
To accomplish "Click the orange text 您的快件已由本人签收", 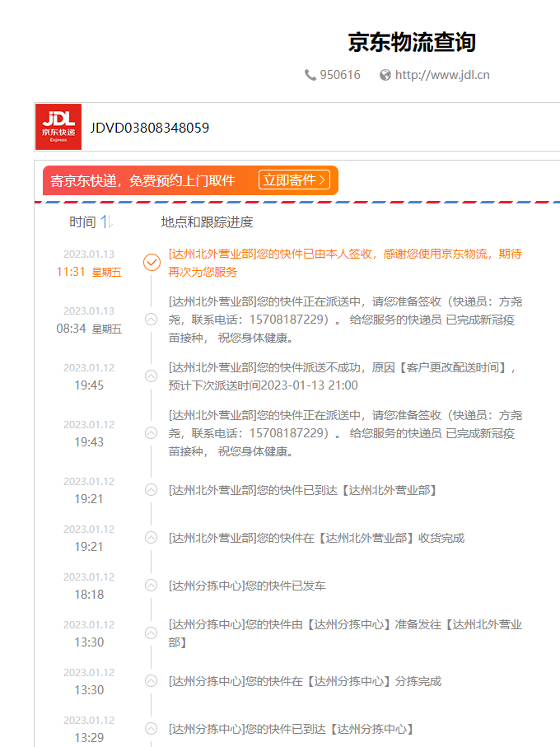I will tap(315, 254).
